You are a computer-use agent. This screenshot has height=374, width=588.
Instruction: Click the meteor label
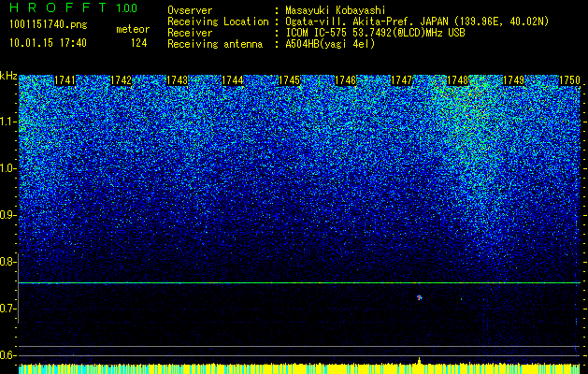133,29
